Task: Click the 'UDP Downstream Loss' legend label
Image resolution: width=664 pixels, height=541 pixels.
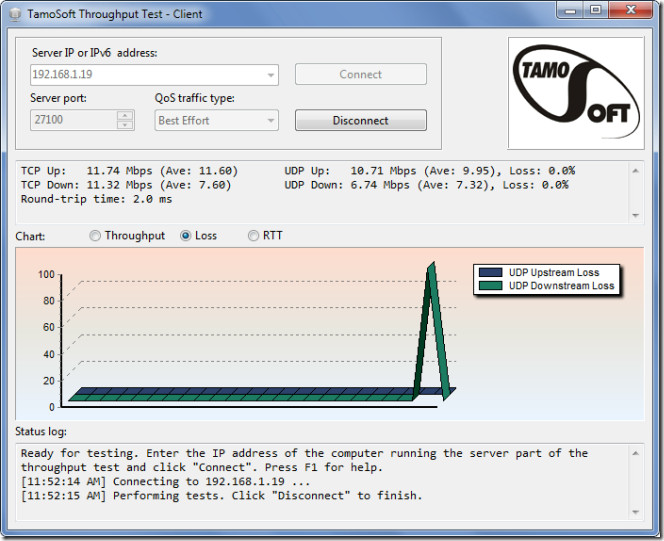Action: click(562, 286)
